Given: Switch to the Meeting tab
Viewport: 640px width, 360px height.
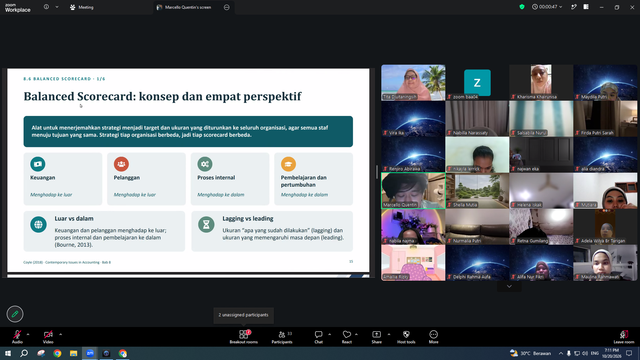Looking at the screenshot, I should [82, 7].
